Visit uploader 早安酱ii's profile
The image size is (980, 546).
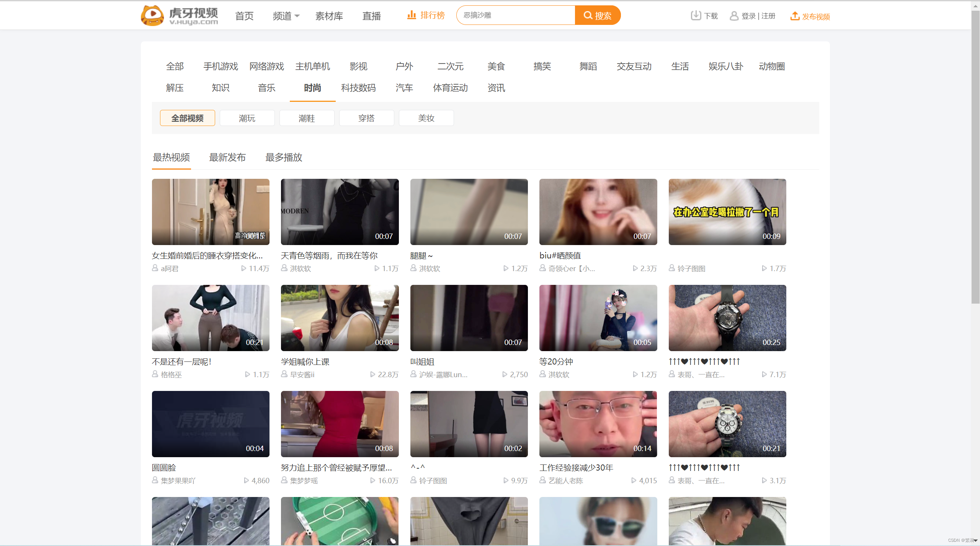coord(302,374)
